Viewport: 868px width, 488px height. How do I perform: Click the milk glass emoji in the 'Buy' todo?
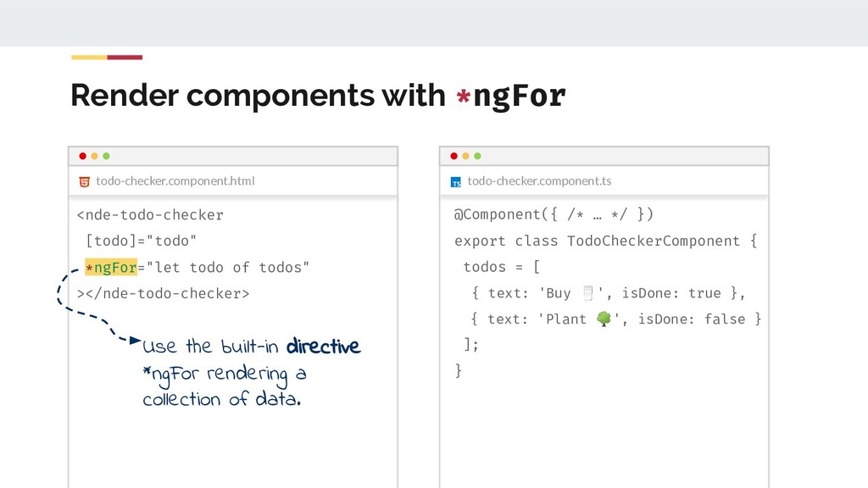(588, 293)
